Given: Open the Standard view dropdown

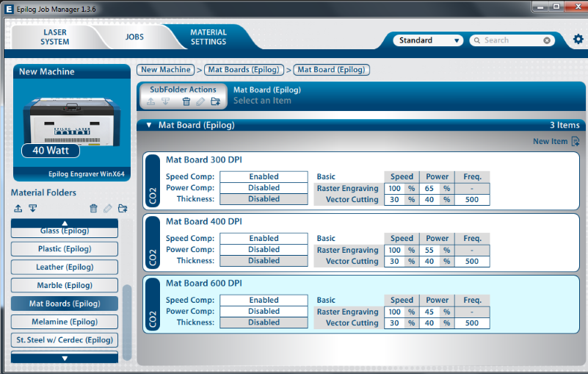Looking at the screenshot, I should [428, 40].
